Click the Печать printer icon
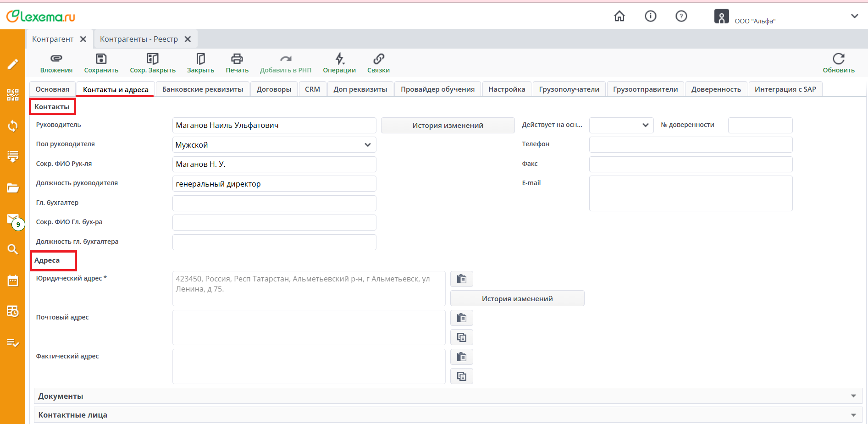 (237, 59)
